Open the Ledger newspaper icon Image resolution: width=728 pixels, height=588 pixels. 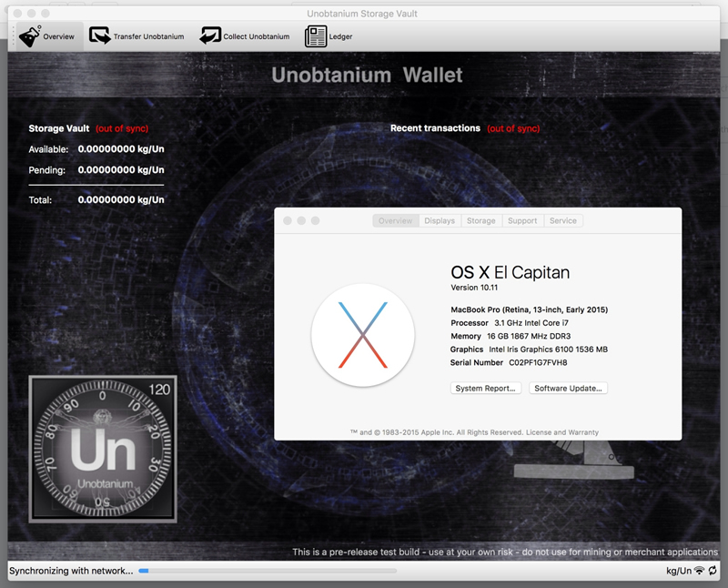point(316,36)
